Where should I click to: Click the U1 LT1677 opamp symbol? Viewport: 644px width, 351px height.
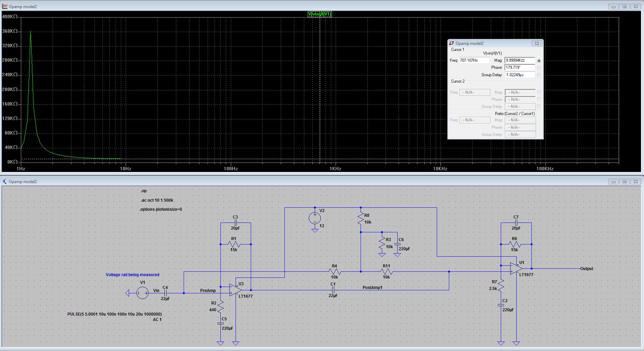[x=516, y=268]
